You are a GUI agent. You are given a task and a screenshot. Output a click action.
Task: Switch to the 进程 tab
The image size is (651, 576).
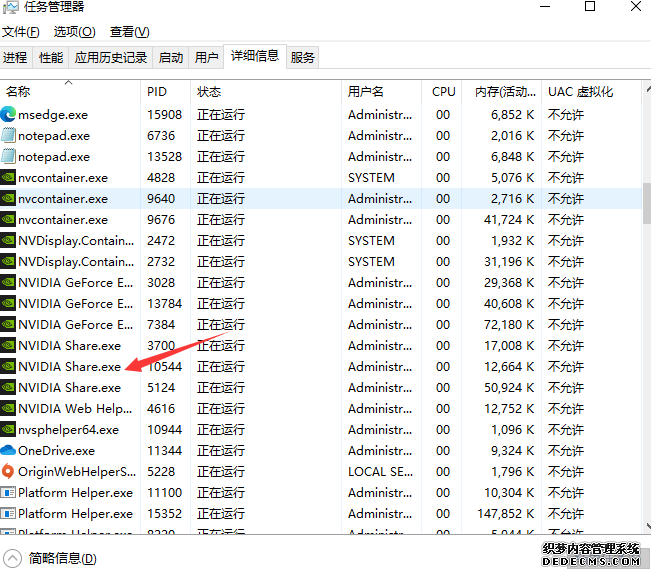point(15,57)
